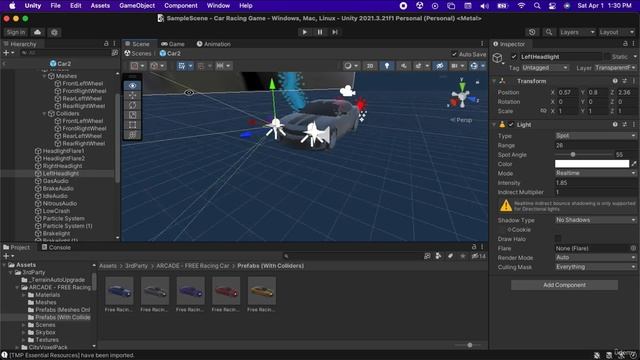640x360 pixels.
Task: Toggle scene lighting bulb icon
Action: coord(387,66)
